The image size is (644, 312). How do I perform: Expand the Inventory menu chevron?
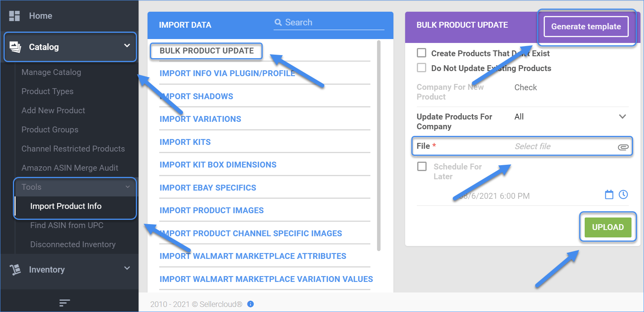127,268
